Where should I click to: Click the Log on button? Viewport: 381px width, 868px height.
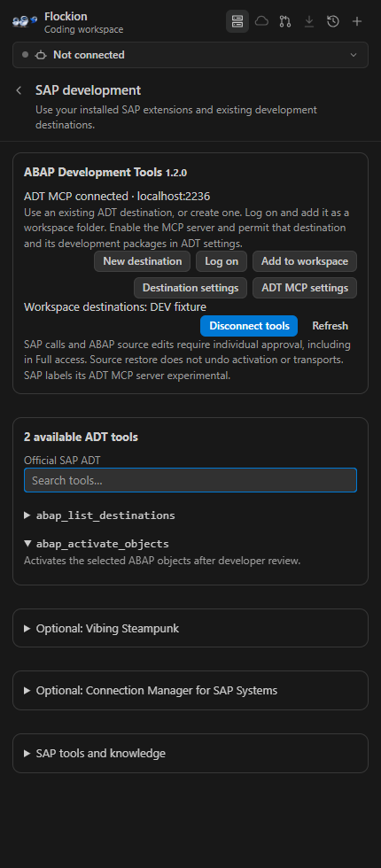(222, 261)
